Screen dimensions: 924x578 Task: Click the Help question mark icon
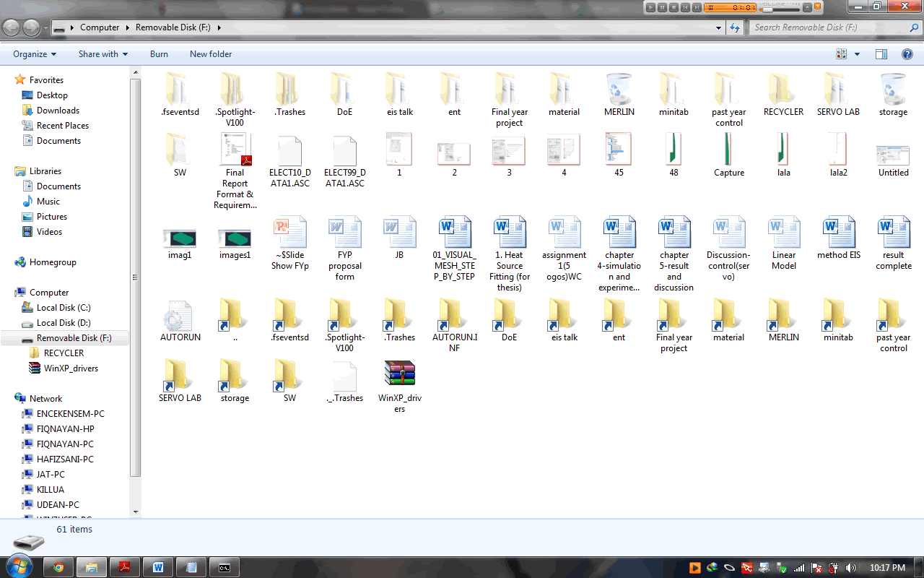[x=907, y=54]
